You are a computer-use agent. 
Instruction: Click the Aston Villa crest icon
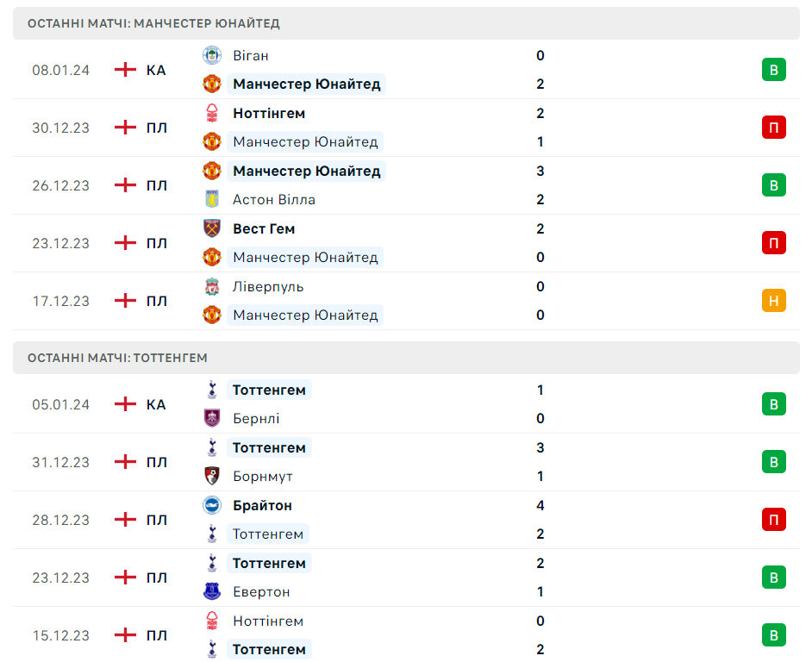coord(211,199)
